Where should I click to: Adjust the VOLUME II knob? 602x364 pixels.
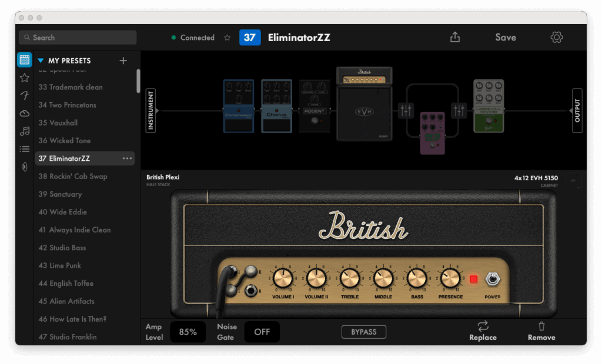(x=316, y=278)
